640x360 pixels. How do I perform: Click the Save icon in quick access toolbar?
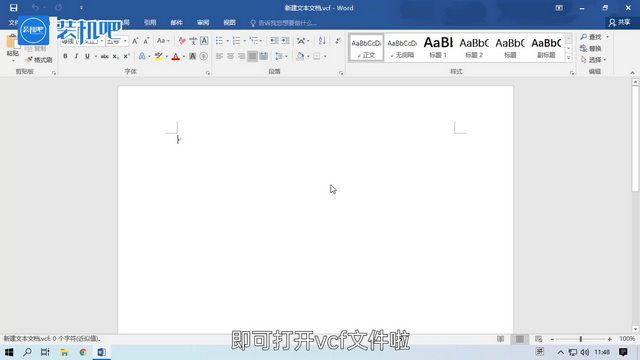13,8
